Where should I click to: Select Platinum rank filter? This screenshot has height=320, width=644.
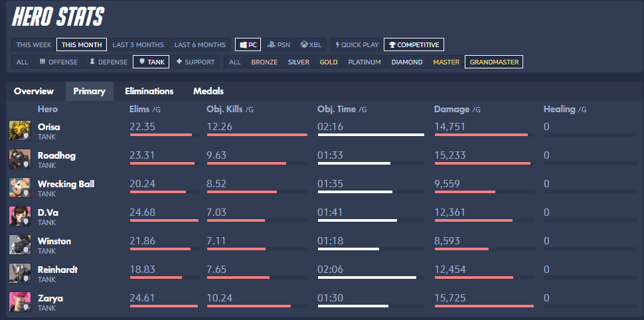click(x=364, y=62)
